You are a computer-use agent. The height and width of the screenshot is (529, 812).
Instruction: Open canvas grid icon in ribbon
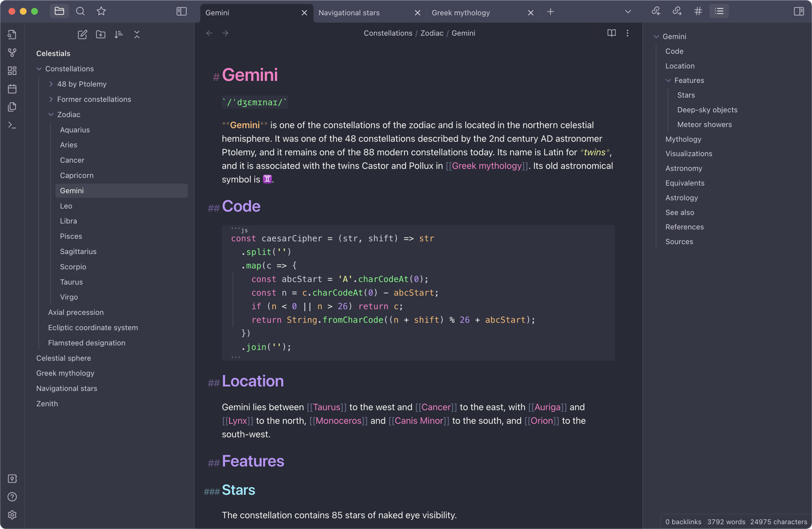coord(12,70)
